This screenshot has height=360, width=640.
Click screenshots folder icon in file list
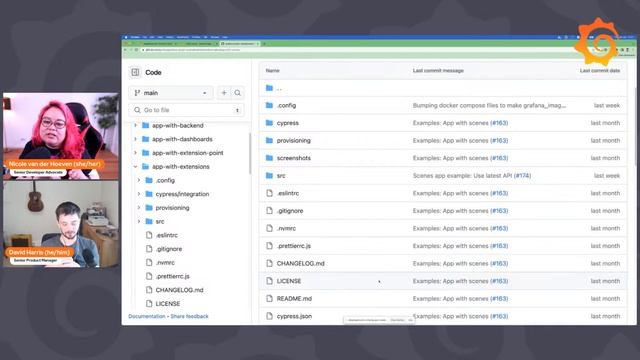point(269,158)
